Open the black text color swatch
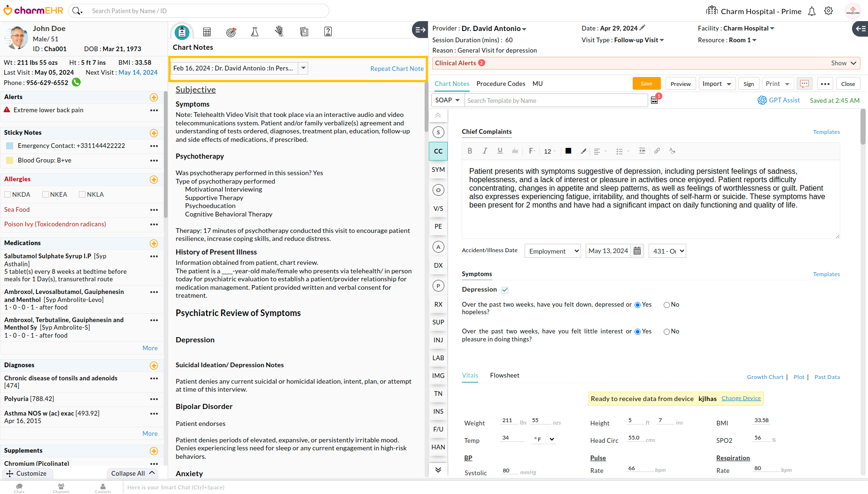Image resolution: width=868 pixels, height=494 pixels. tap(568, 151)
